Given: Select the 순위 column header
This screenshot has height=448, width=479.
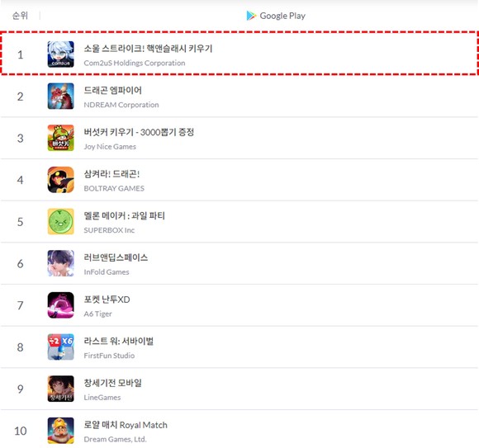Looking at the screenshot, I should [x=20, y=16].
